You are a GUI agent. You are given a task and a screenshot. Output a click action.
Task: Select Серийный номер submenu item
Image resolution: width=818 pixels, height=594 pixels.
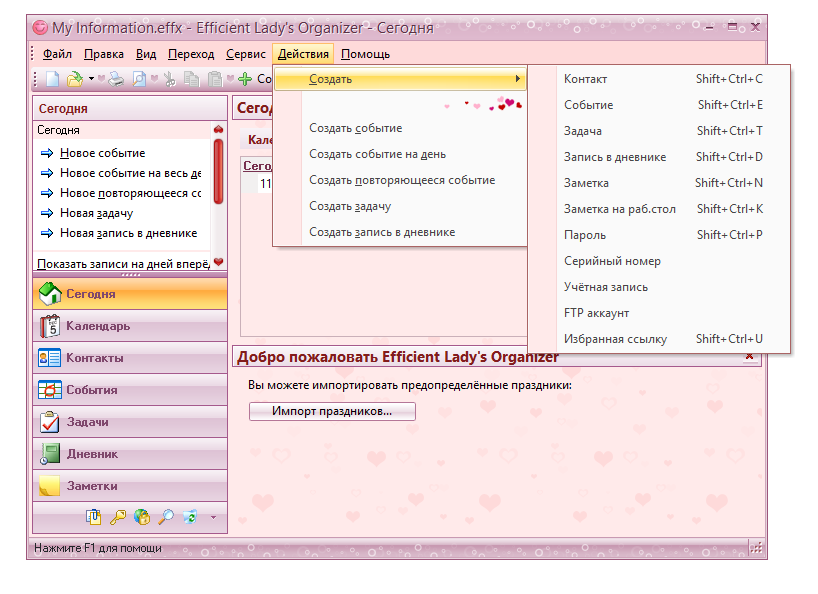659,262
